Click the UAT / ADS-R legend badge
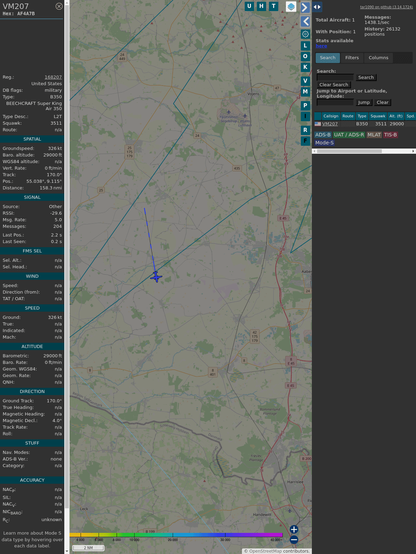416x554 pixels. pyautogui.click(x=348, y=135)
